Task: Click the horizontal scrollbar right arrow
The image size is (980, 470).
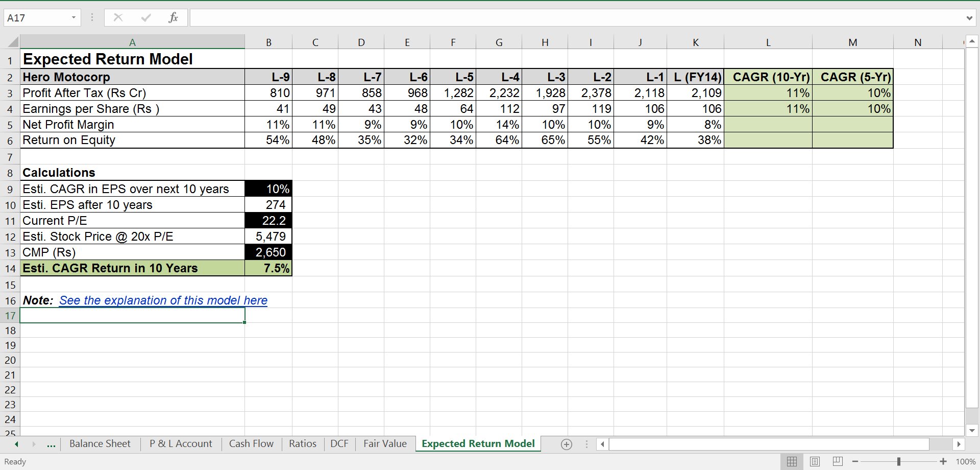Action: click(x=959, y=444)
